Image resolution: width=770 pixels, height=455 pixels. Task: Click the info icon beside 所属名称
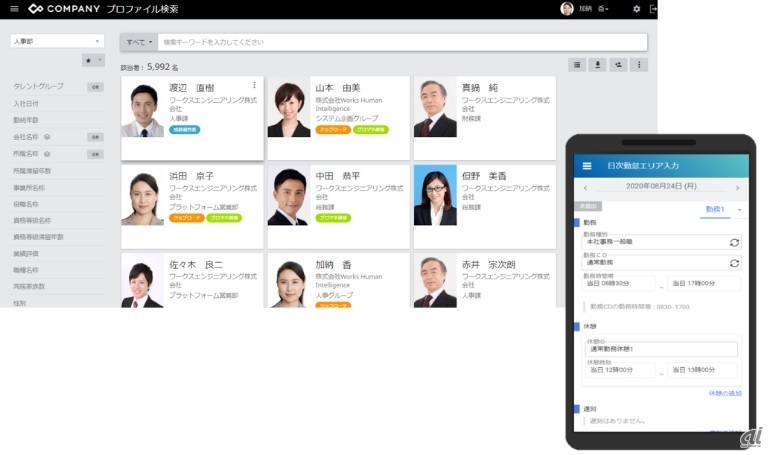point(47,154)
